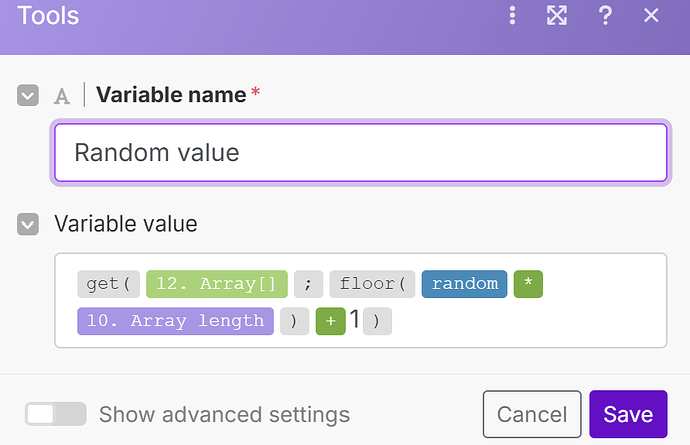This screenshot has width=690, height=445.
Task: Click the floor( function token
Action: coord(371,284)
